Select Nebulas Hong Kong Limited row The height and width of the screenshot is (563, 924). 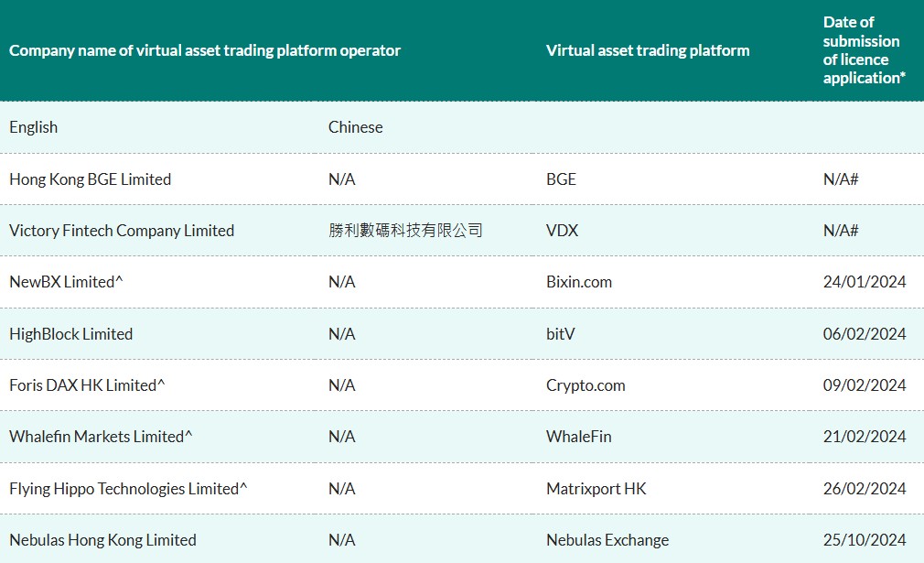coord(102,540)
